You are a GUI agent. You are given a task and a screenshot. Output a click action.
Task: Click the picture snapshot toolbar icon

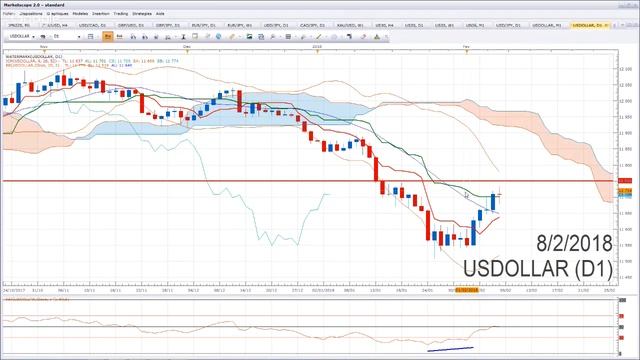coord(249,37)
